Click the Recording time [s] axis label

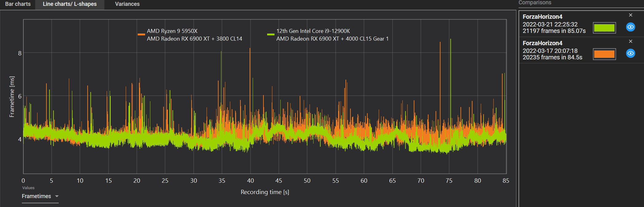point(265,192)
